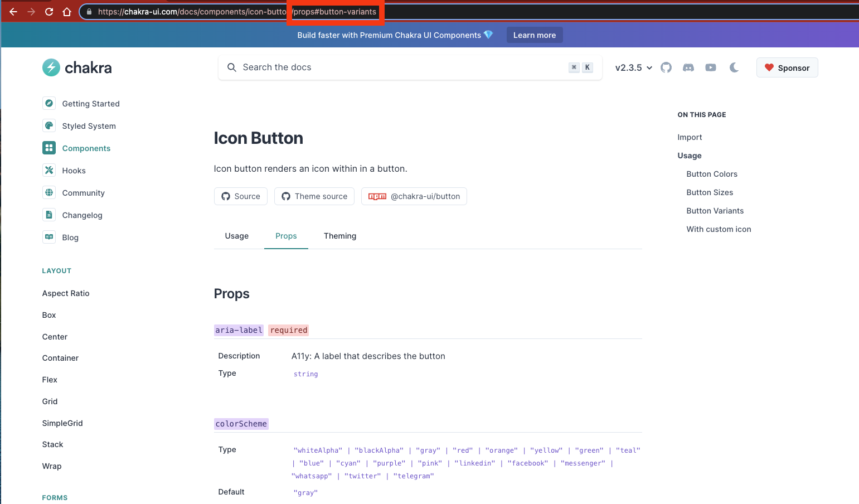Go to Box component docs
This screenshot has height=504, width=859.
pyautogui.click(x=49, y=315)
